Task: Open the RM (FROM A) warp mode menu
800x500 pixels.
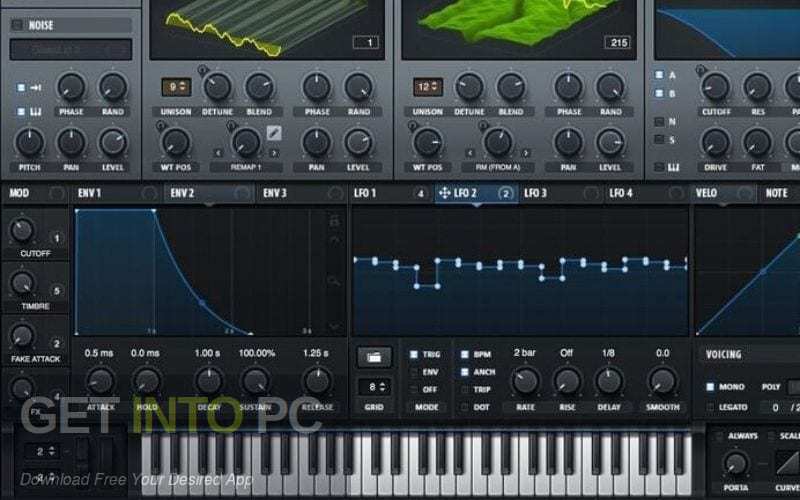Action: pyautogui.click(x=497, y=167)
